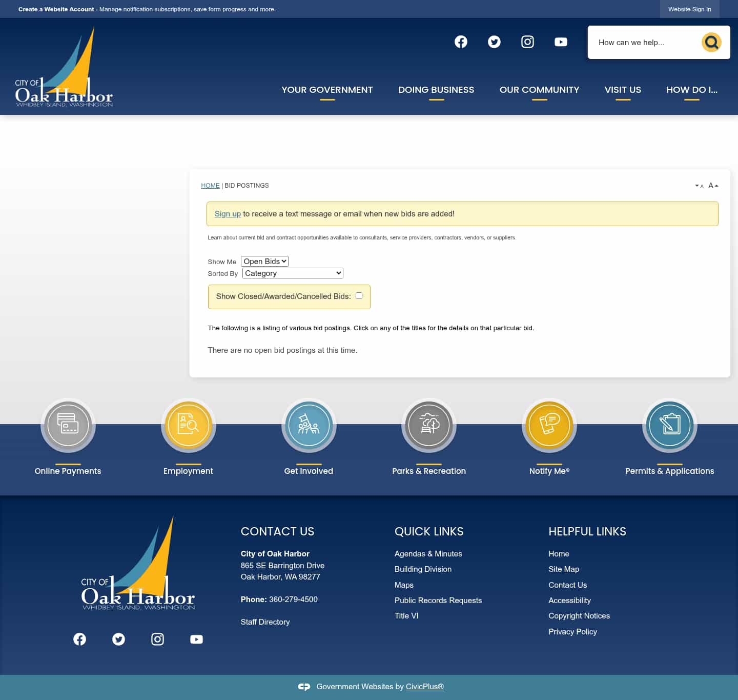Change the Sorted By Category dropdown

pyautogui.click(x=292, y=273)
